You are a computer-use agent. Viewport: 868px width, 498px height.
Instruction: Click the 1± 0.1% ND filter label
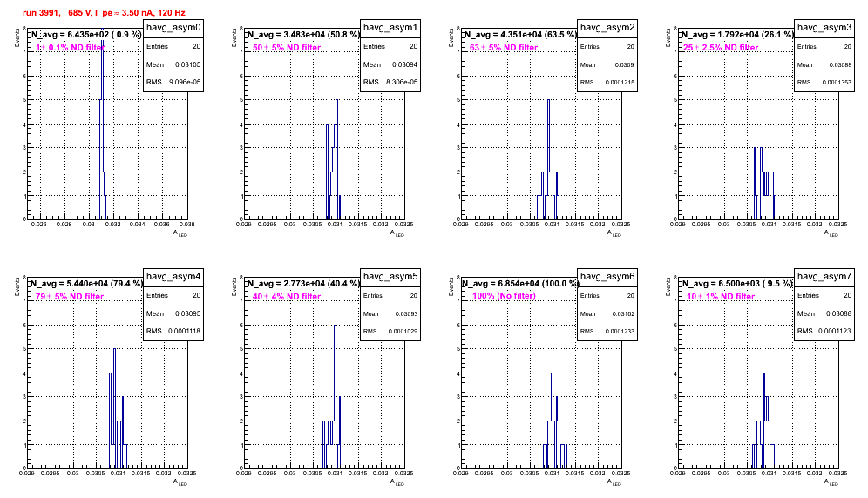click(70, 48)
